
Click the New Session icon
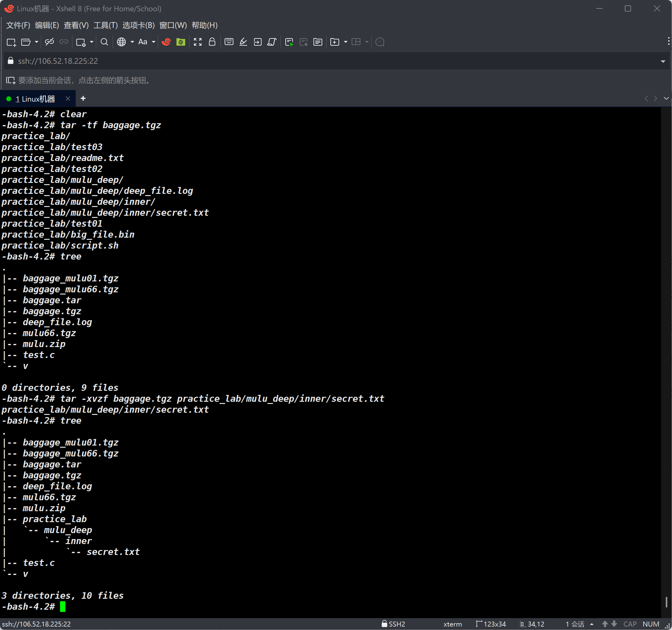click(x=11, y=42)
